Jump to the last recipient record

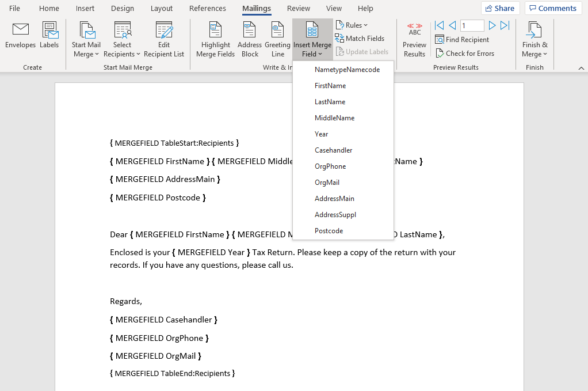[505, 25]
